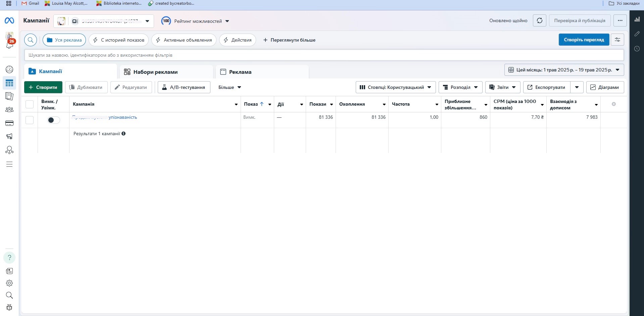Open the date range dropdown for Цей місяць

pos(564,70)
